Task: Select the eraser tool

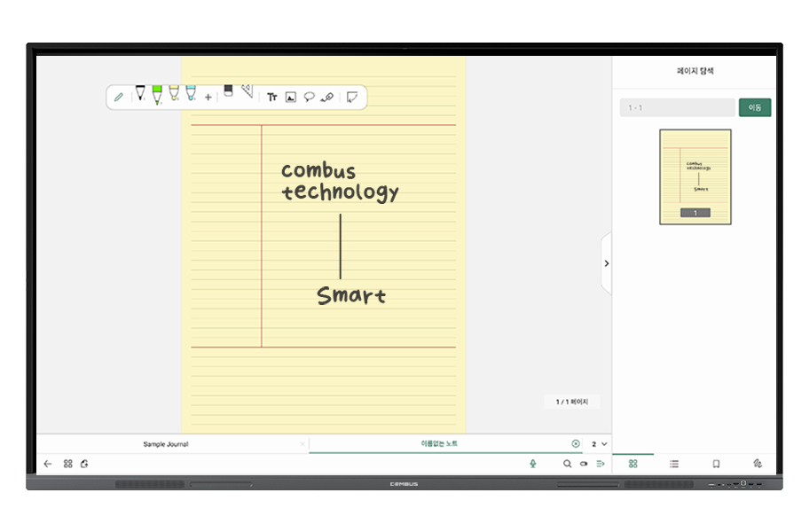Action: 228,91
